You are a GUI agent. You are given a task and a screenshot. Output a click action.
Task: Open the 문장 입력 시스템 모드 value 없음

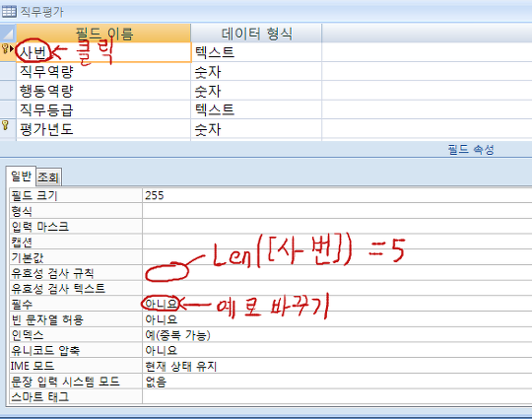[337, 382]
